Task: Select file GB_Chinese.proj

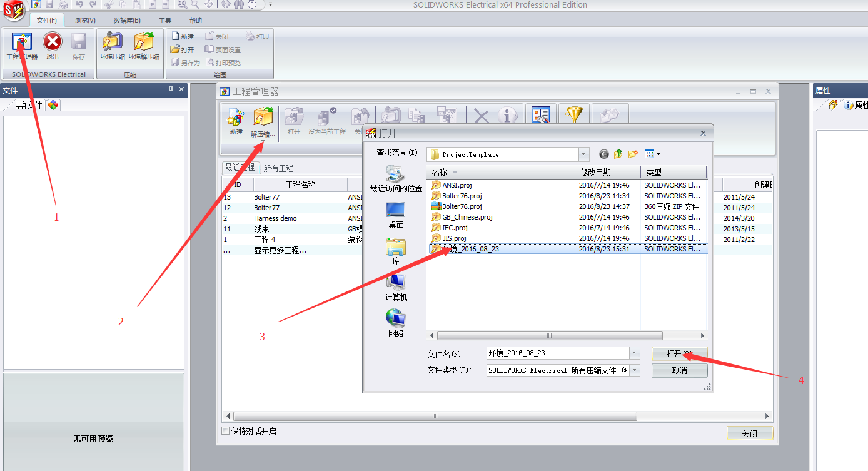Action: [x=468, y=217]
